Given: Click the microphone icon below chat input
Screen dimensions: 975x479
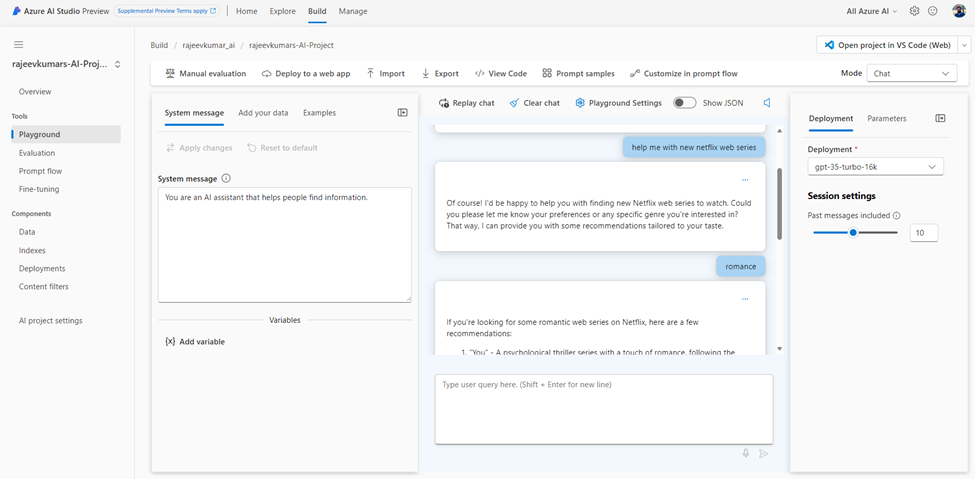Looking at the screenshot, I should pos(746,453).
